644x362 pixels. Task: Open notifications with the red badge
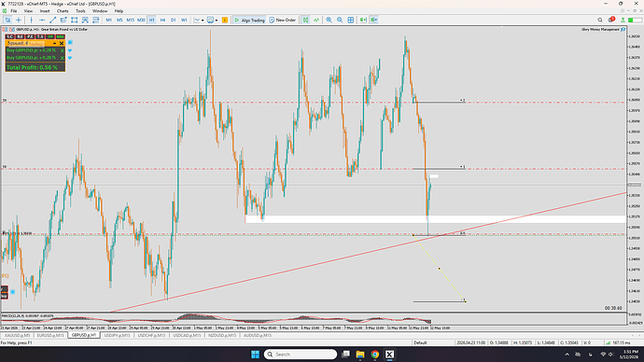611,20
